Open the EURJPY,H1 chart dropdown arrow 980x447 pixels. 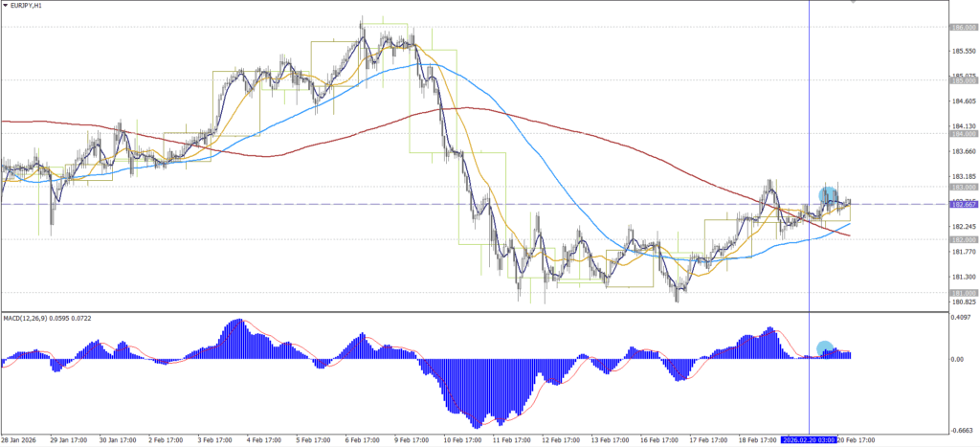[6, 5]
